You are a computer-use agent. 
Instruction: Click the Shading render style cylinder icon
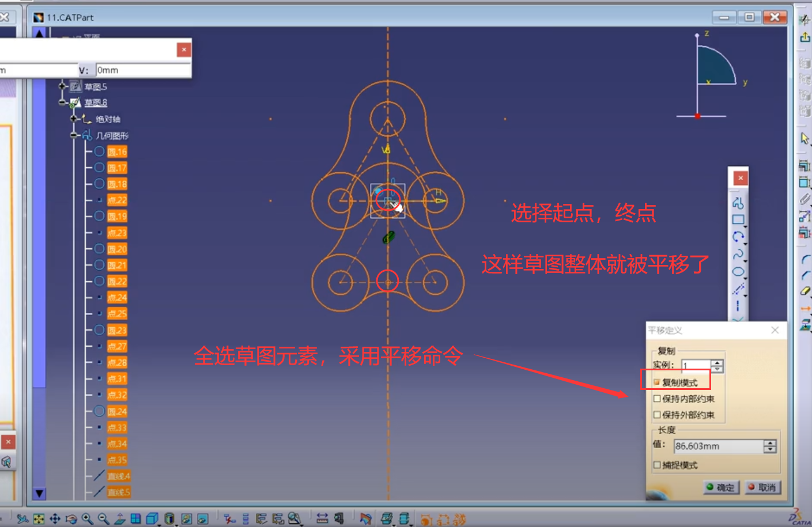169,519
